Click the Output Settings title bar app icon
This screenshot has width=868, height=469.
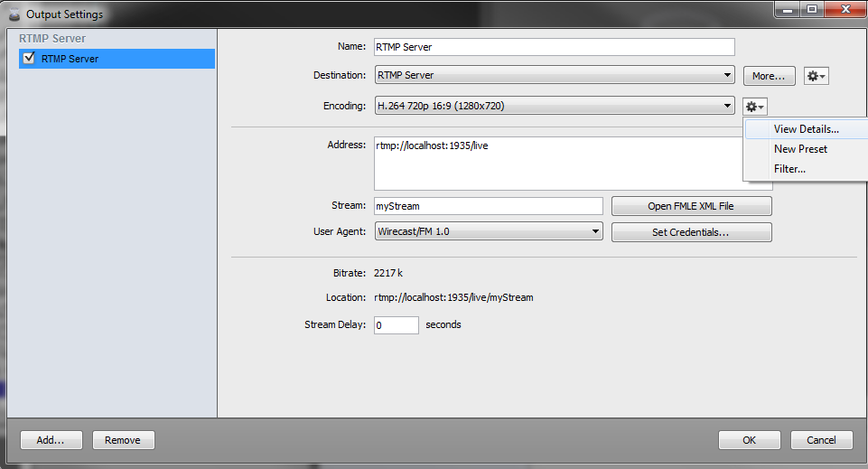(x=14, y=14)
